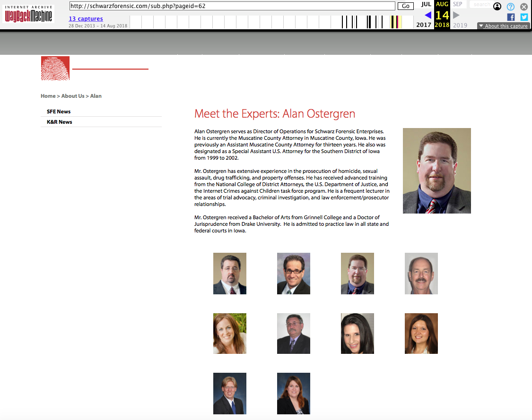Close the Wayback toolbar with X icon
532x420 pixels.
click(524, 7)
